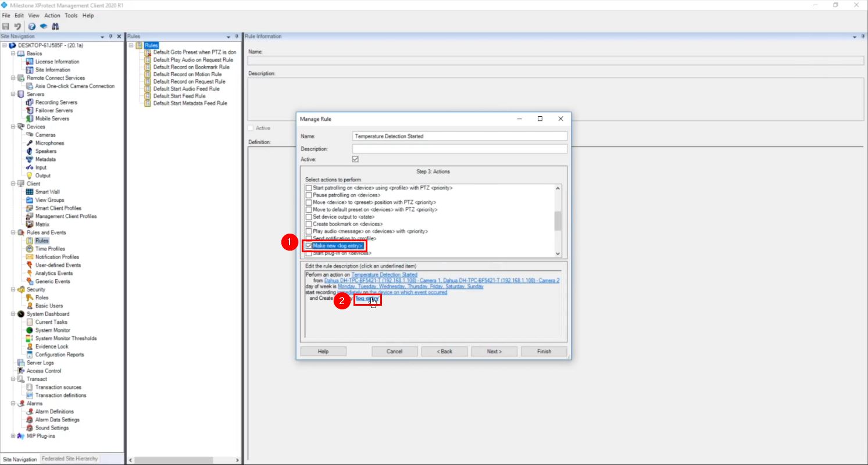The height and width of the screenshot is (465, 868).
Task: Click the Undo icon in the toolbar
Action: tap(17, 27)
